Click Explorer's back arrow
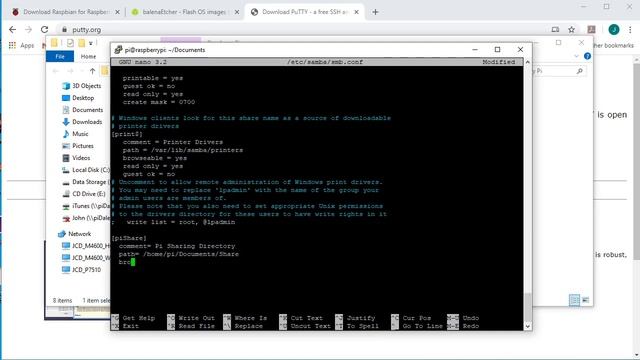Image resolution: width=640 pixels, height=360 pixels. [56, 71]
